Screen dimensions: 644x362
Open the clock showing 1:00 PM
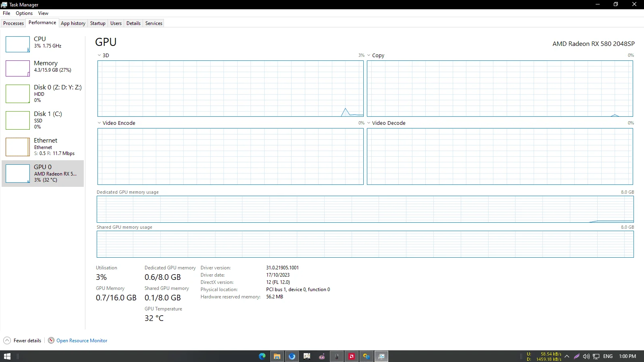627,356
